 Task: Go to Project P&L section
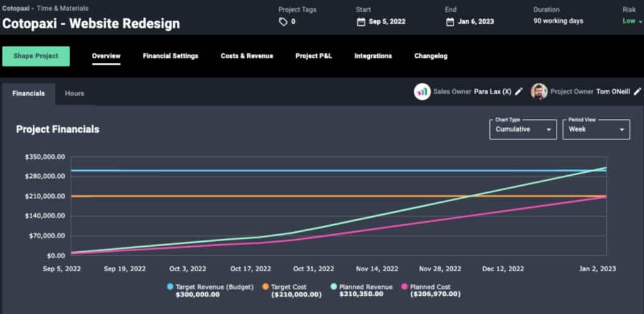[313, 56]
